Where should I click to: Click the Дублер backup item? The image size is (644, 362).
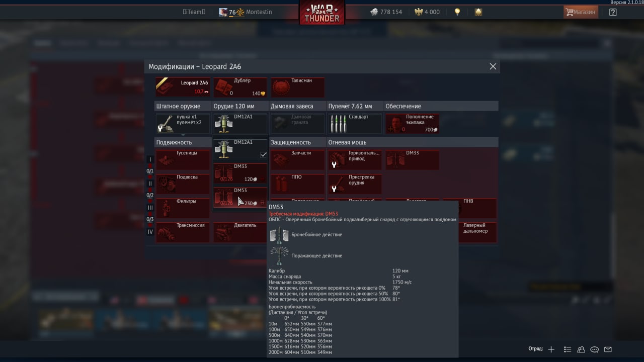pyautogui.click(x=240, y=87)
